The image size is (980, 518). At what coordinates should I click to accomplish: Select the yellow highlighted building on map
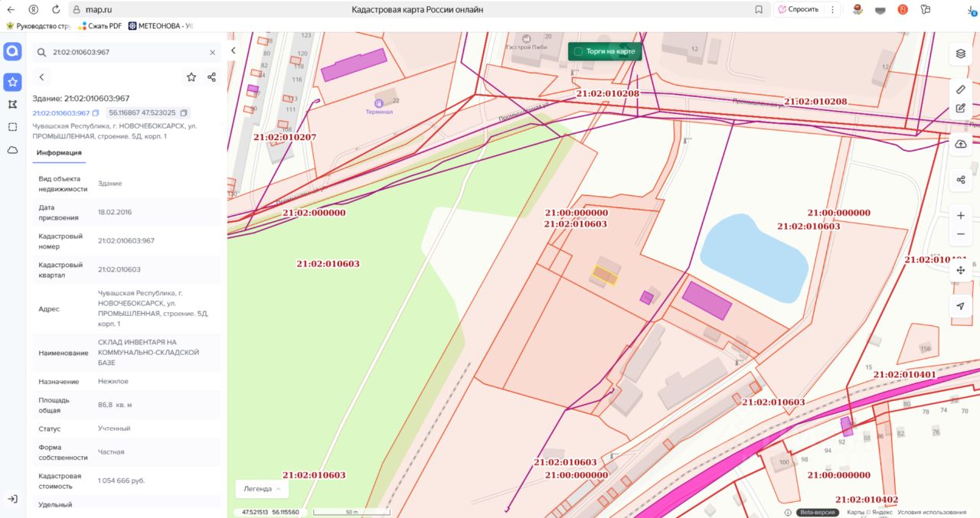click(605, 274)
